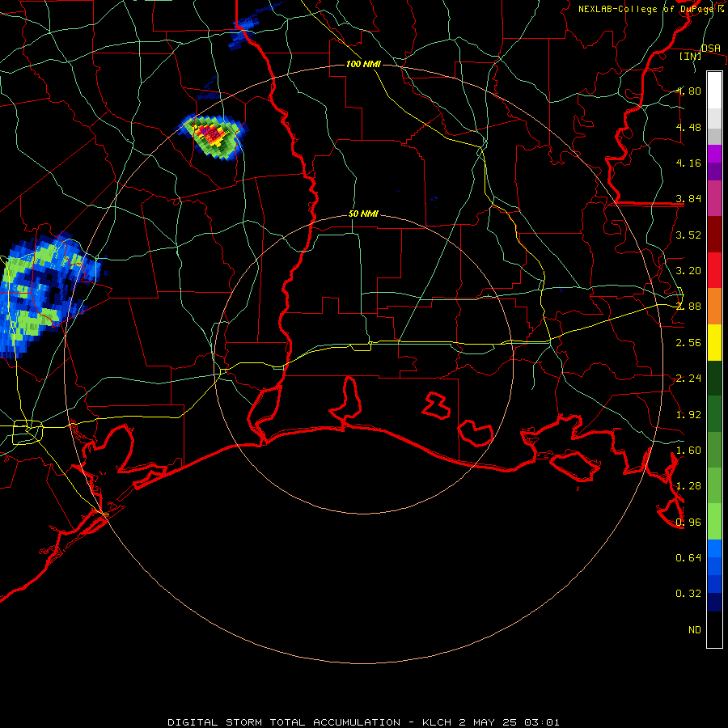Click the dark red swatch near 3.52

714,235
